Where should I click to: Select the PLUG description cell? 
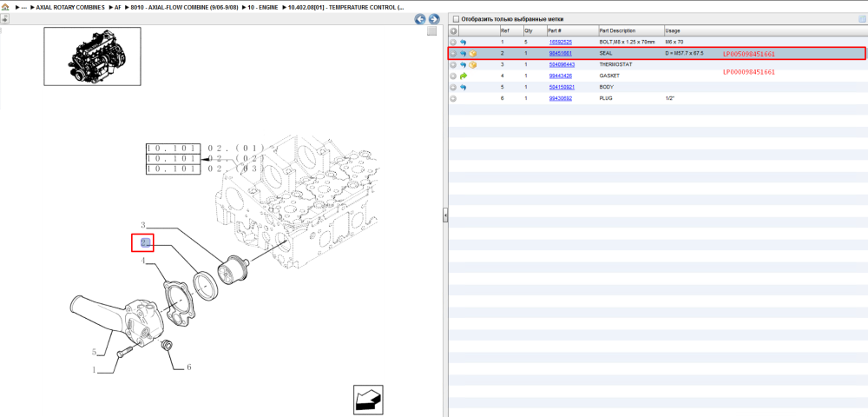(607, 98)
